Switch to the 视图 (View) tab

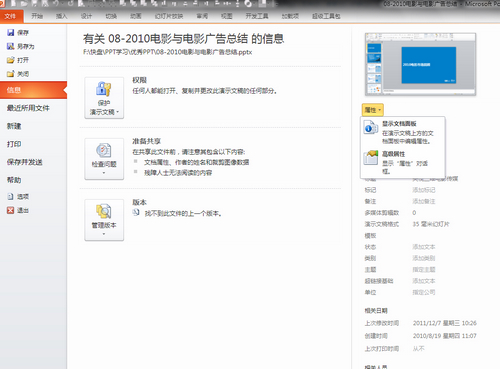point(226,16)
